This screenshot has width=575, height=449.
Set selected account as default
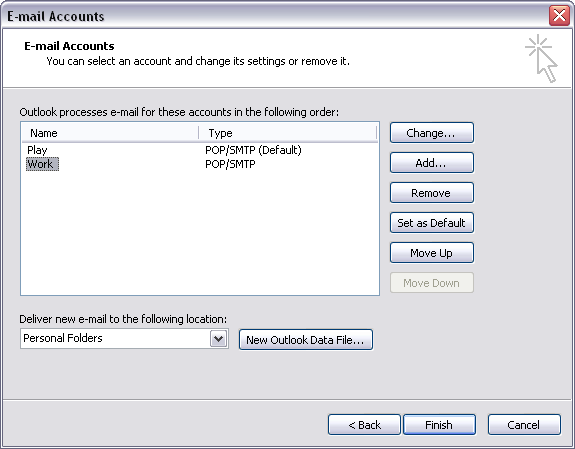432,223
